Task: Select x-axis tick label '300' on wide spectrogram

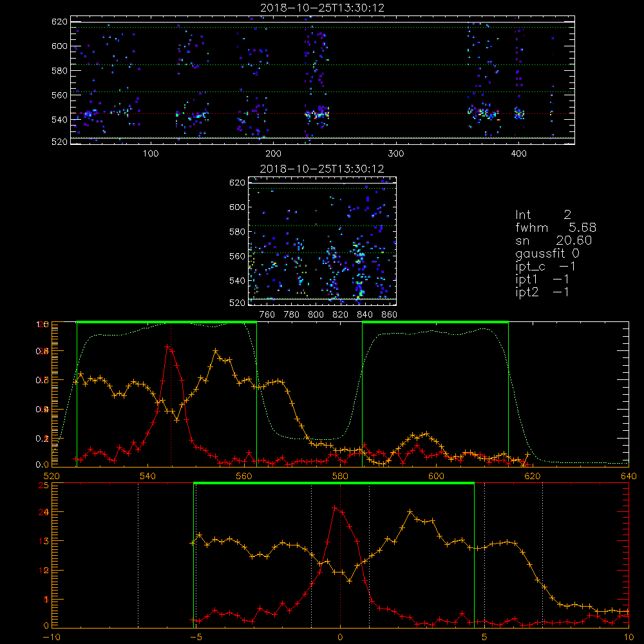Action: tap(396, 154)
